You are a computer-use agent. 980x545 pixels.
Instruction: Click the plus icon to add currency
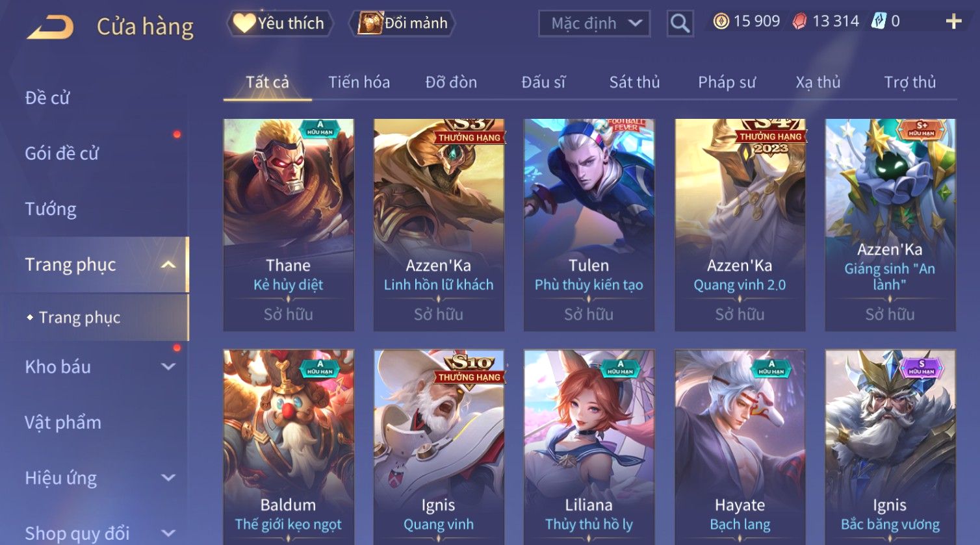pyautogui.click(x=953, y=22)
